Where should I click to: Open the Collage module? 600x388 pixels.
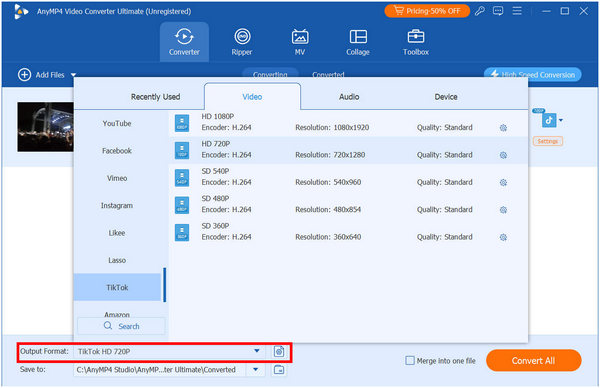click(358, 42)
